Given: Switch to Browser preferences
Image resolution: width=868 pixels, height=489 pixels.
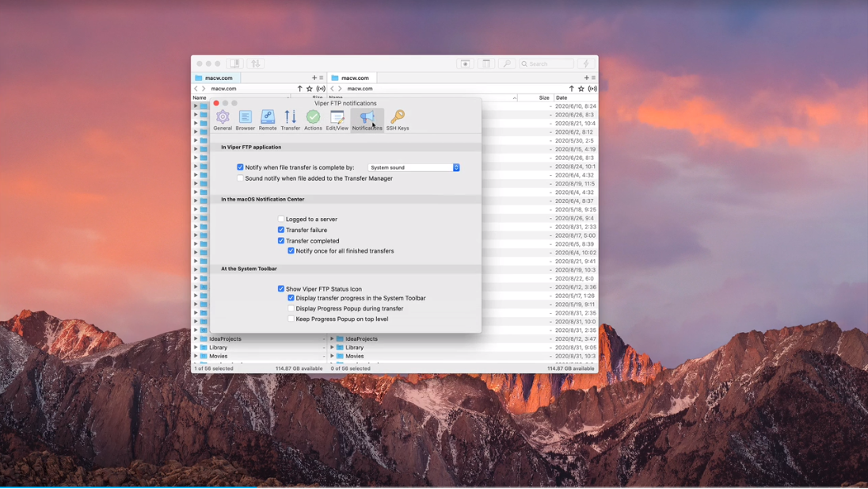Looking at the screenshot, I should tap(246, 119).
